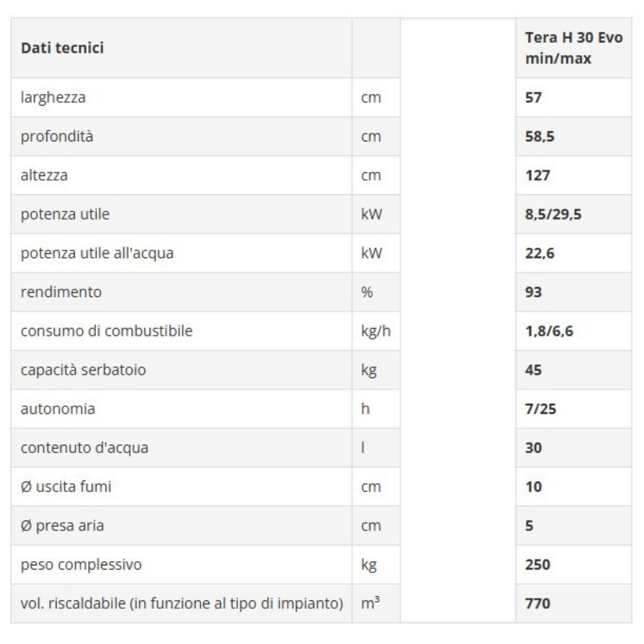This screenshot has height=644, width=644.
Task: Click the 'Dati tecnici' header cell
Action: [181, 48]
